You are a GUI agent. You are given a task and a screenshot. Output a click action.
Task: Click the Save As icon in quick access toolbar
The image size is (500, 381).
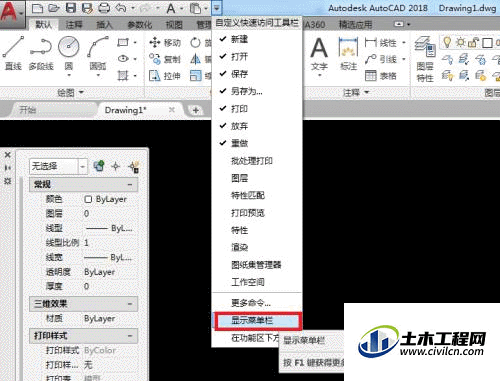click(87, 8)
